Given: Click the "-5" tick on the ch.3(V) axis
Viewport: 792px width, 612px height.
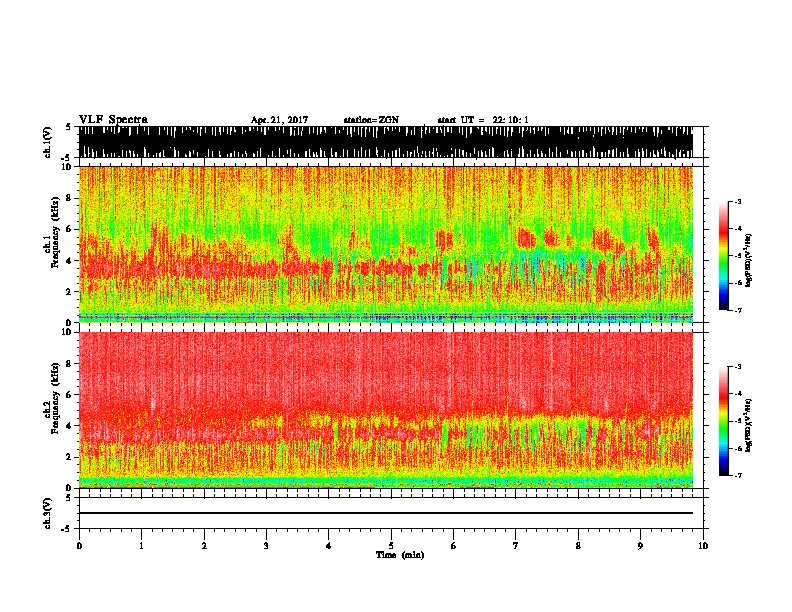Looking at the screenshot, I should click(68, 529).
